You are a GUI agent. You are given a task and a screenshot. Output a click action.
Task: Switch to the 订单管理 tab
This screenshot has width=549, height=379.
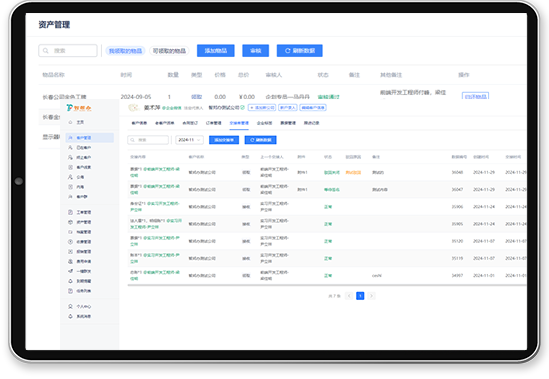(x=214, y=123)
